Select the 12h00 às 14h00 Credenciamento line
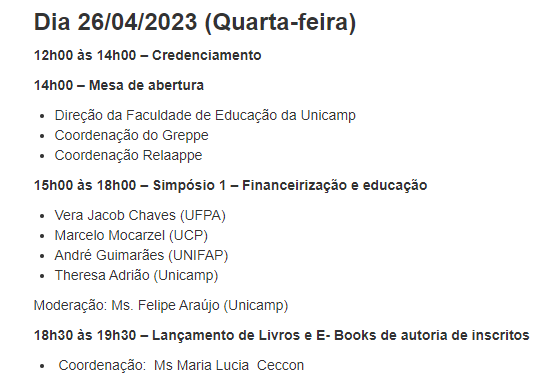Screen dimensions: 549x386 tap(147, 55)
